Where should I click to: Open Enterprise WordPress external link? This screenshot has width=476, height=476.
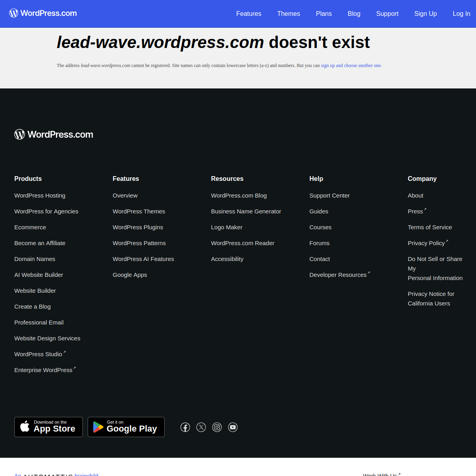(45, 370)
